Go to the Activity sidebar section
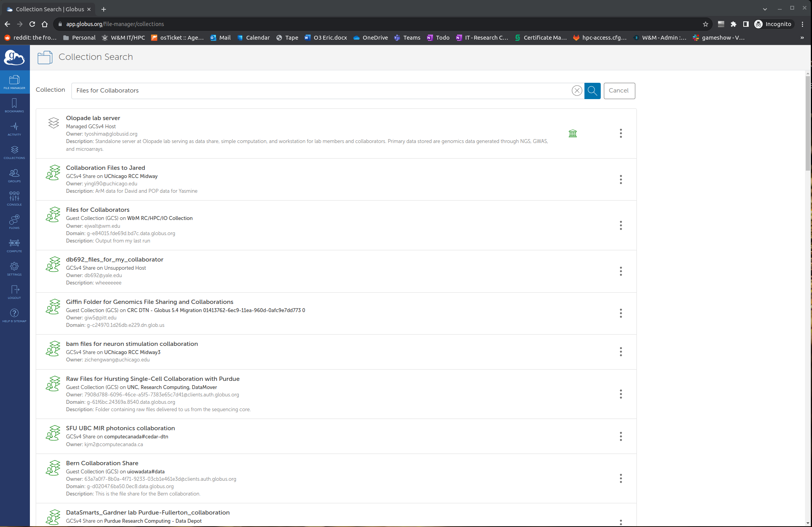Viewport: 812px width, 527px height. click(x=14, y=129)
